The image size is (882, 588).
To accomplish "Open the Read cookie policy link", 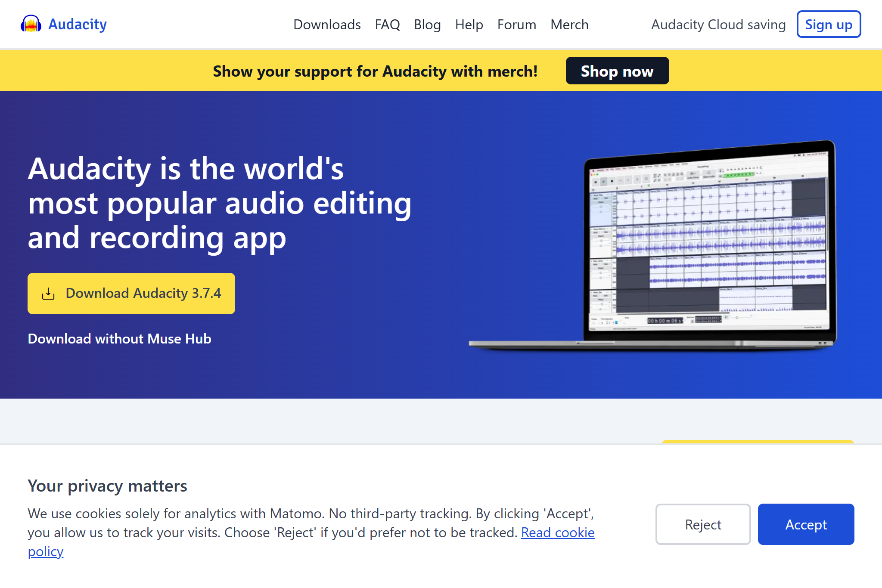I will pos(558,532).
